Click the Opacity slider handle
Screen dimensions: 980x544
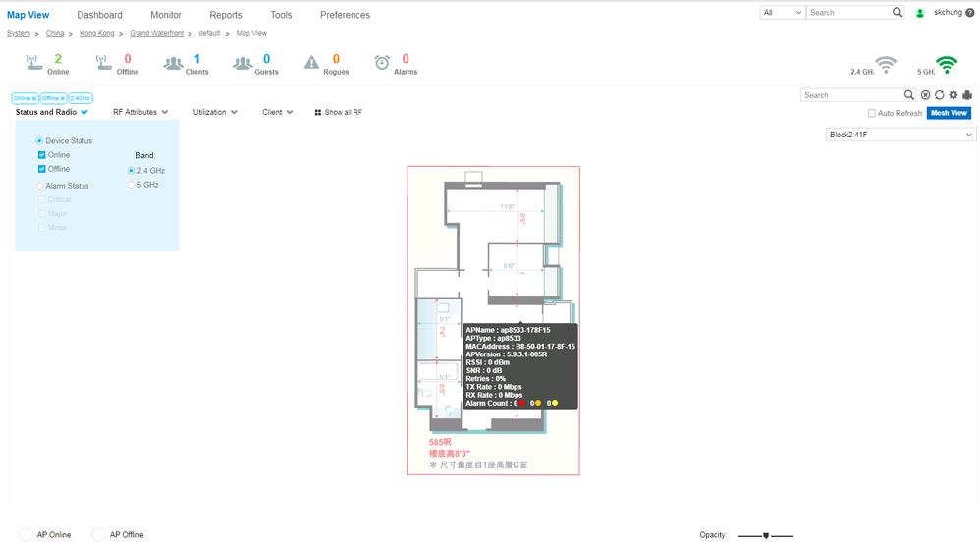765,536
